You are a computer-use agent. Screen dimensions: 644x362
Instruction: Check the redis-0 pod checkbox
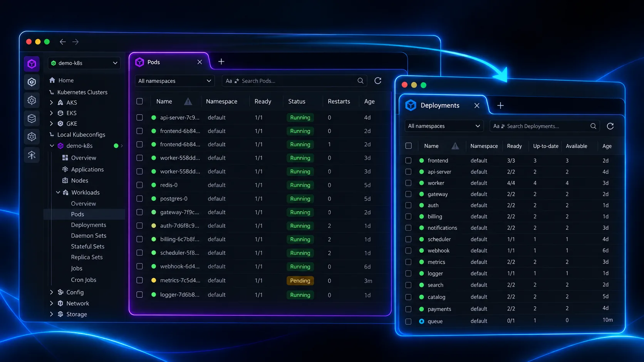139,185
